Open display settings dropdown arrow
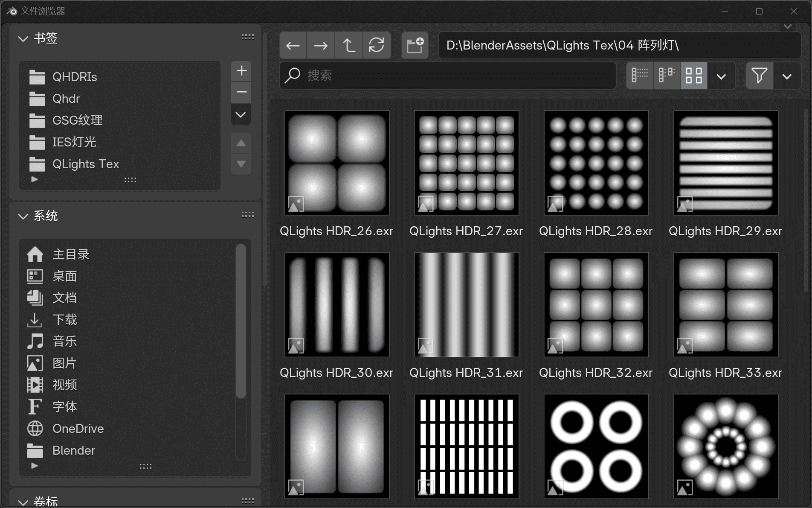Viewport: 812px width, 508px height. click(721, 76)
